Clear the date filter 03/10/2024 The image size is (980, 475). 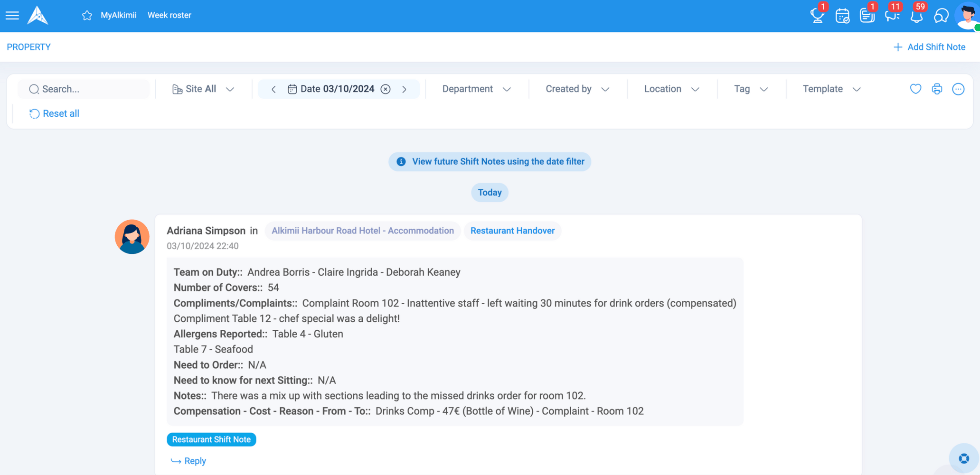tap(386, 89)
